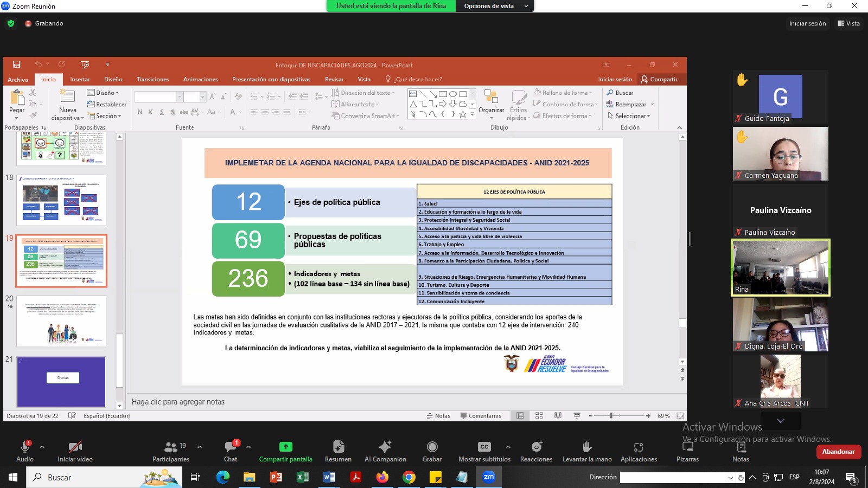Screen dimensions: 868x488
Task: Open Excel from the taskbar
Action: coord(303,477)
